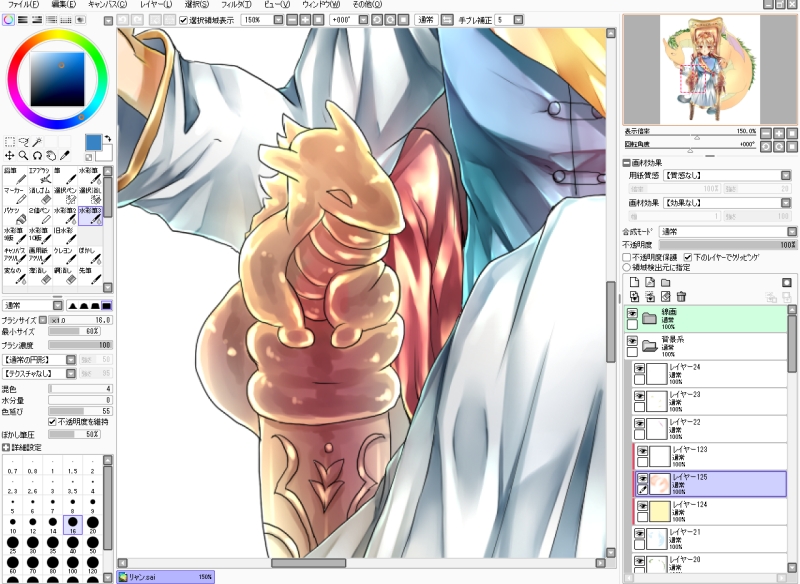The width and height of the screenshot is (800, 584).
Task: Open the キャンバス(C) menu
Action: [x=107, y=5]
